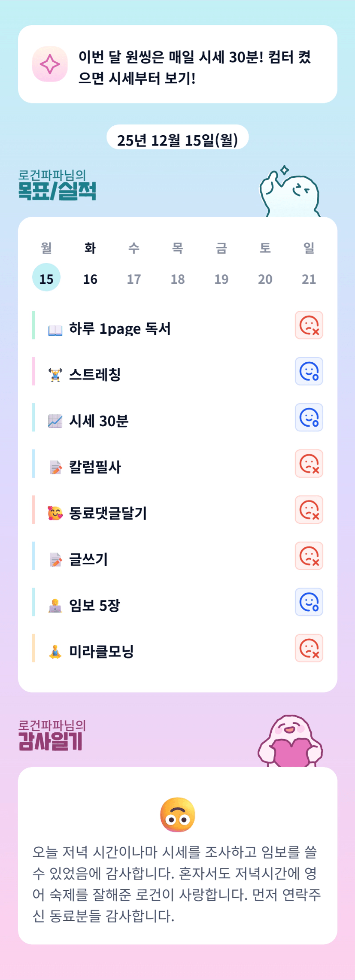Image resolution: width=355 pixels, height=980 pixels.
Task: Open the 25년 12월 15일(월) date selector
Action: pos(177,140)
